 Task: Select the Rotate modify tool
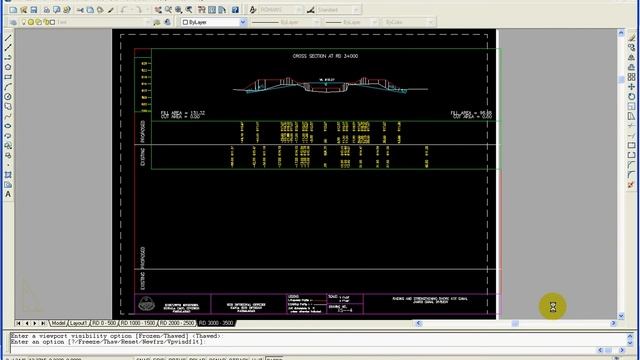pos(632,97)
